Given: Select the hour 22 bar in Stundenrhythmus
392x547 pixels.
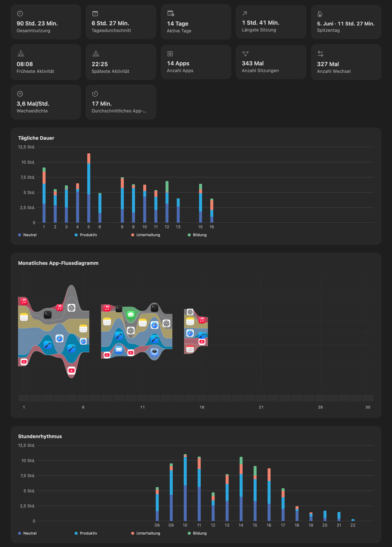Looking at the screenshot, I should tap(353, 520).
